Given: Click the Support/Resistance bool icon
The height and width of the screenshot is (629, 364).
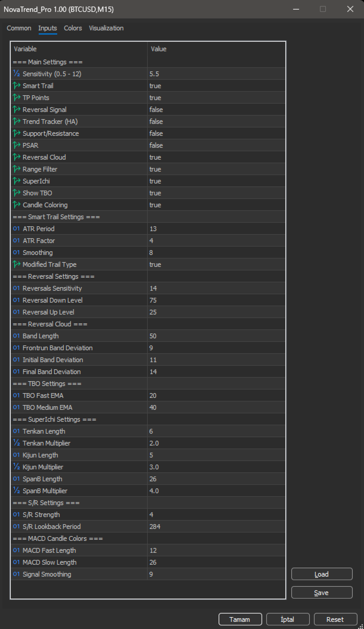Looking at the screenshot, I should pos(17,133).
